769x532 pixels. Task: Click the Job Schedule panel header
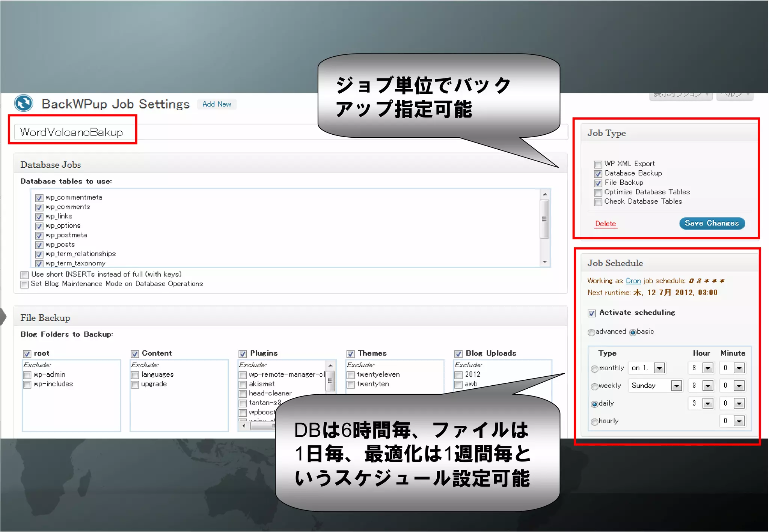click(669, 263)
